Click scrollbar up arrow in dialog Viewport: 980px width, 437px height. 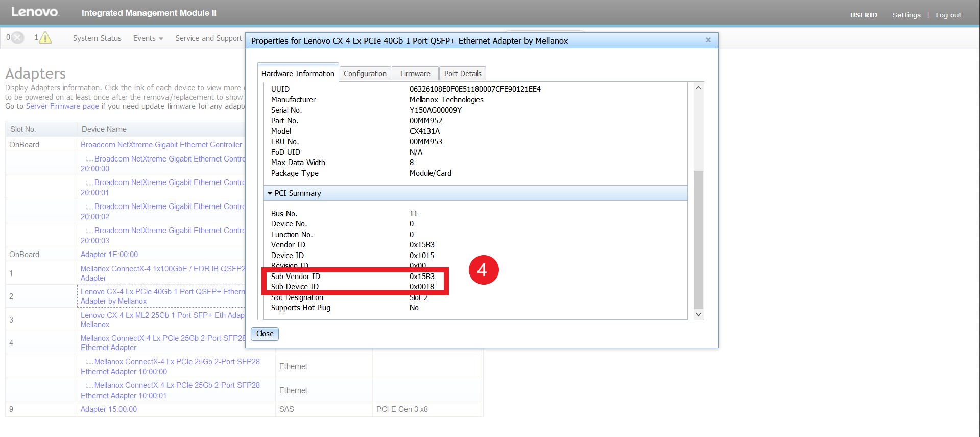point(698,88)
